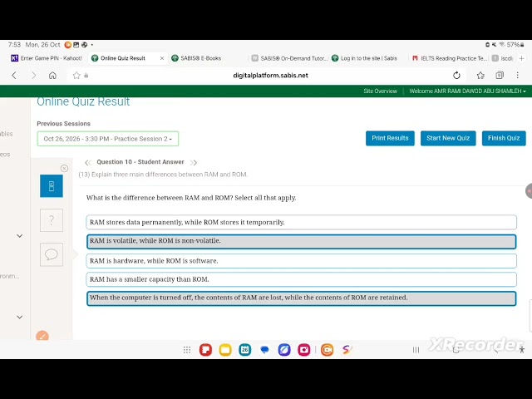Open the question mark help icon
This screenshot has height=399, width=532.
point(52,220)
